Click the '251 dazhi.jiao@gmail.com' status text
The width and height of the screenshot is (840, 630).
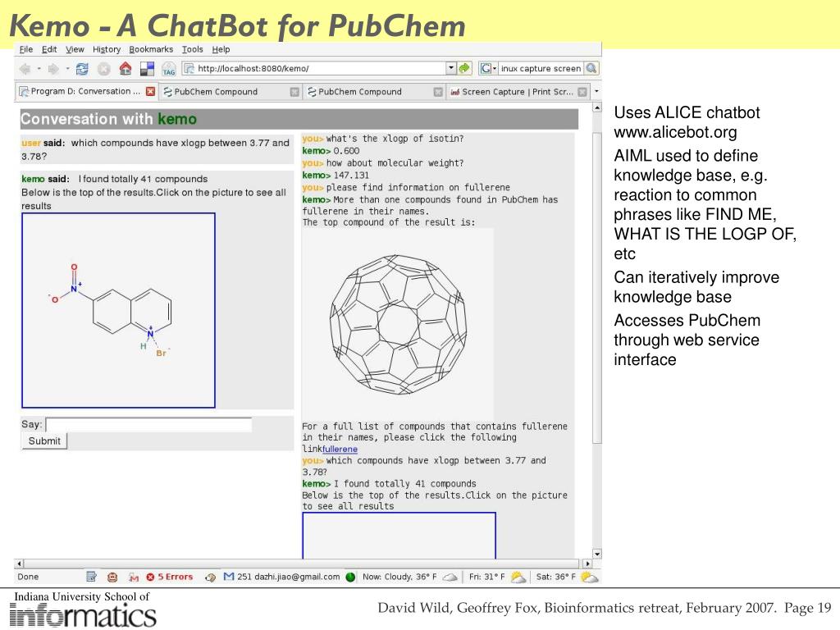288,577
